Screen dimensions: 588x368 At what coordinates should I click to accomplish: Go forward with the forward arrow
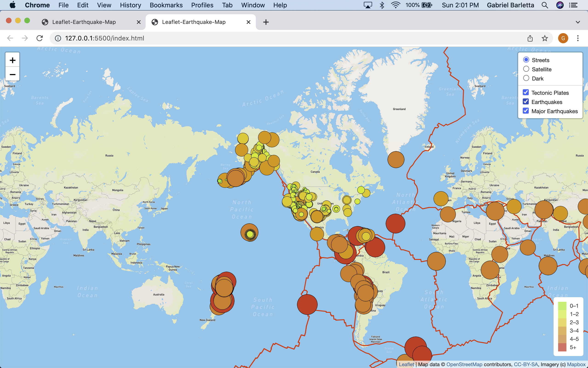pos(25,38)
